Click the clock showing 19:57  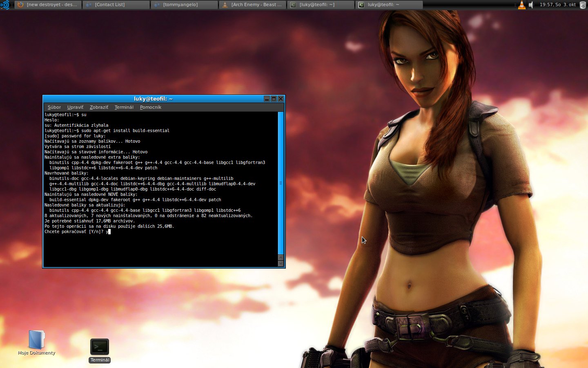(x=557, y=5)
